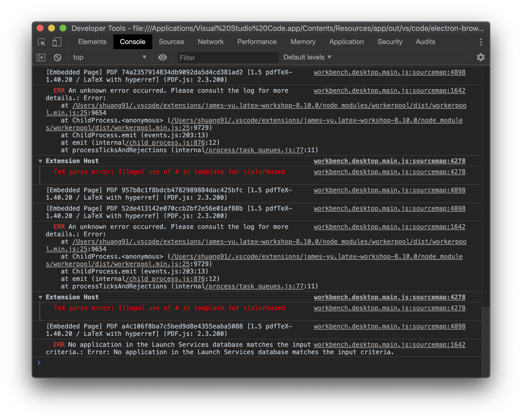This screenshot has height=420, width=522.
Task: Open the workerpool.min.js:25 stack trace link
Action: click(x=258, y=105)
